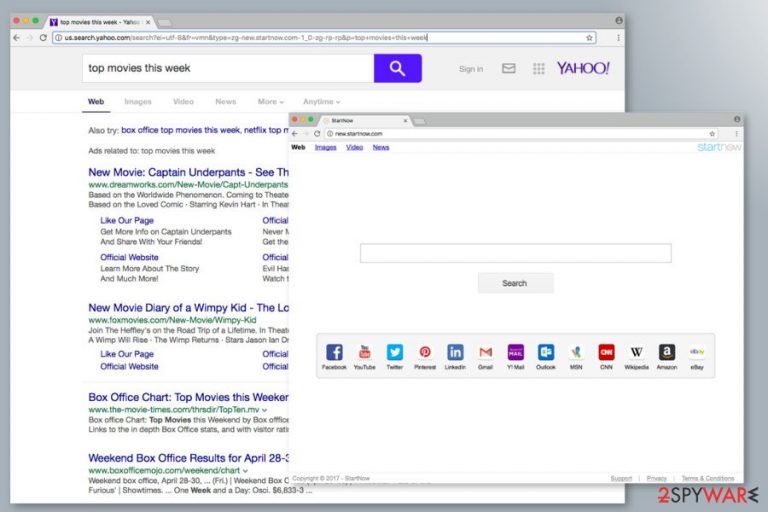Select the 'top movies this week' browser tab
The height and width of the screenshot is (512, 768).
coord(100,22)
